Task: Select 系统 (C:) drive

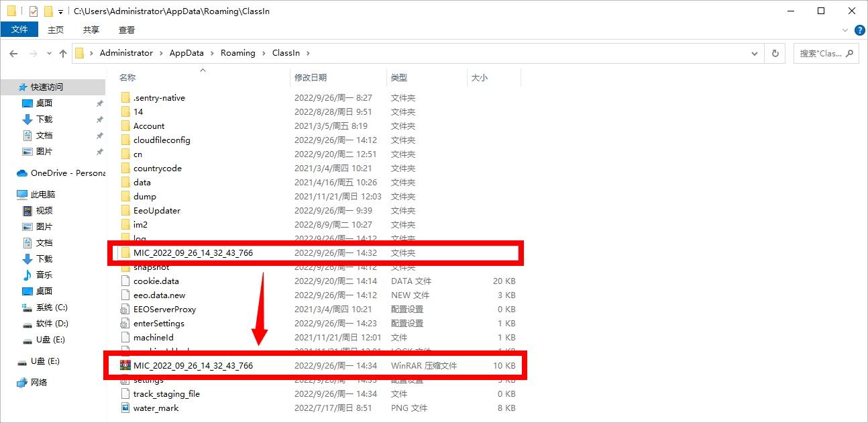Action: coord(52,307)
